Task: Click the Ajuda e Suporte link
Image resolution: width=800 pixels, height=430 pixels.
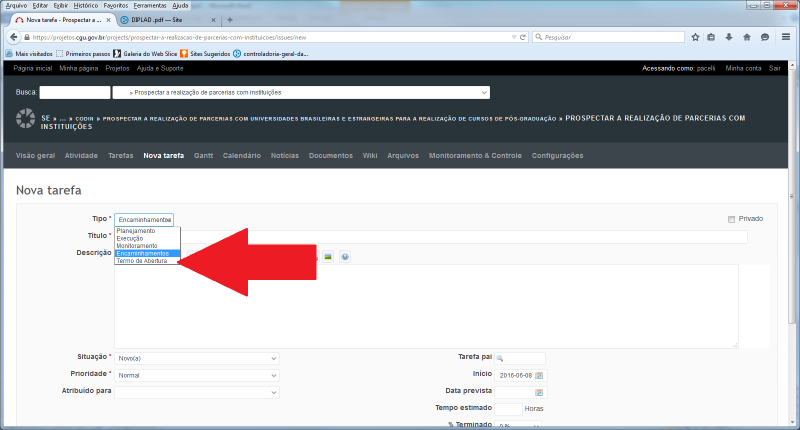Action: [x=160, y=68]
